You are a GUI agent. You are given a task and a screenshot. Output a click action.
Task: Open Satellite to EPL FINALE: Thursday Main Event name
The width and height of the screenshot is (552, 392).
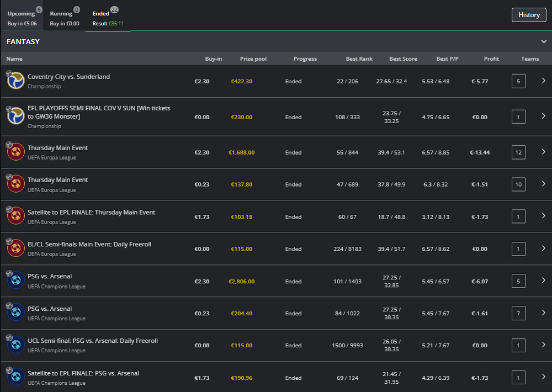91,213
